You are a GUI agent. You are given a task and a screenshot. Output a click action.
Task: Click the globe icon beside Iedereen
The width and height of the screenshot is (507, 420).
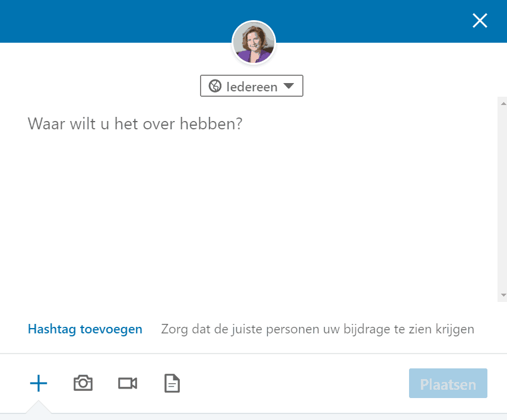(x=215, y=86)
